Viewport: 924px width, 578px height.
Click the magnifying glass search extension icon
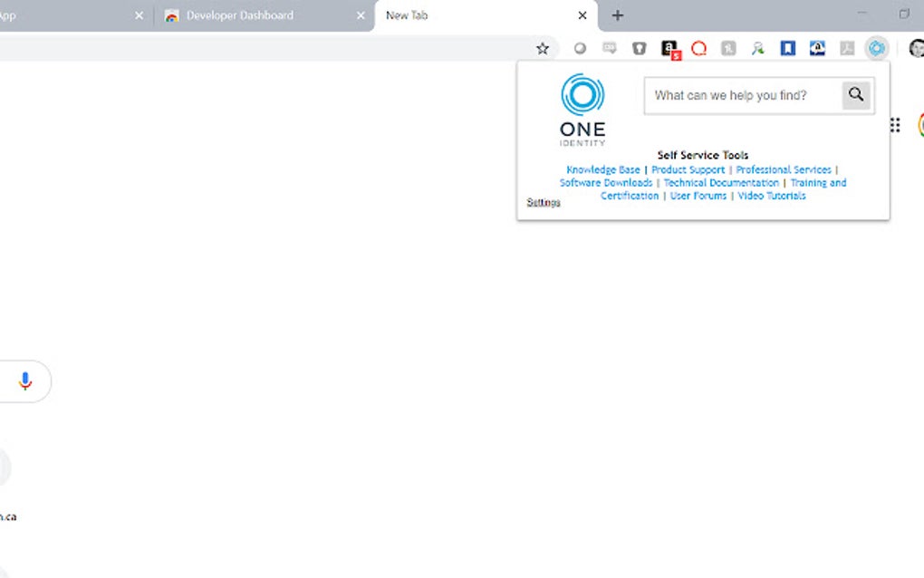[757, 47]
